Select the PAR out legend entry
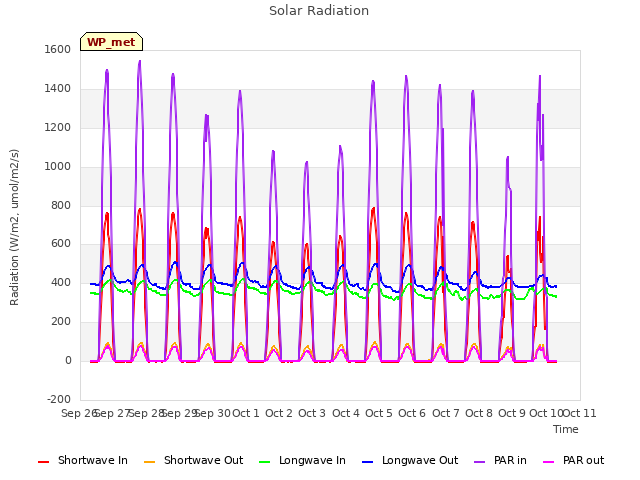 pos(573,460)
